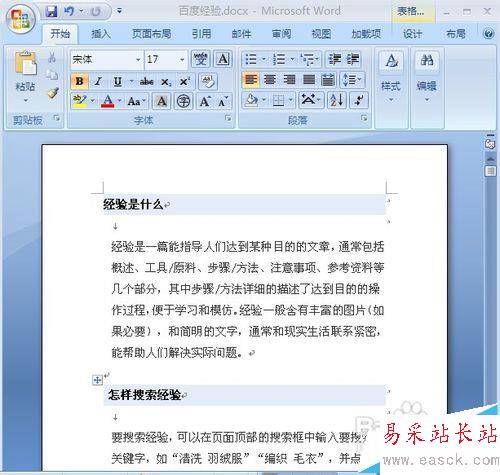Expand the 粘贴 options arrow
This screenshot has width=500, height=475.
point(25,100)
